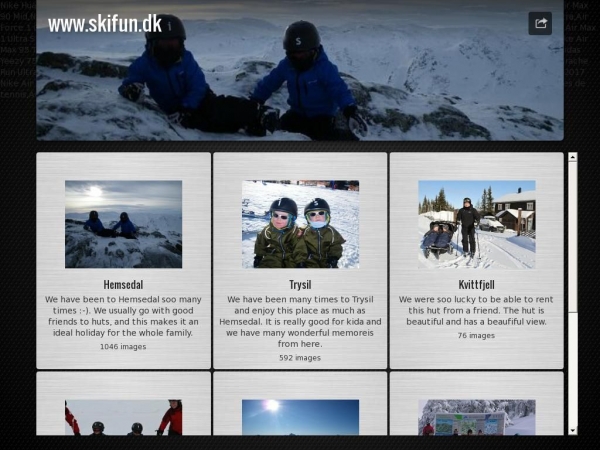The width and height of the screenshot is (600, 450).
Task: Open the Hemsedal album thumbnail
Action: [124, 224]
